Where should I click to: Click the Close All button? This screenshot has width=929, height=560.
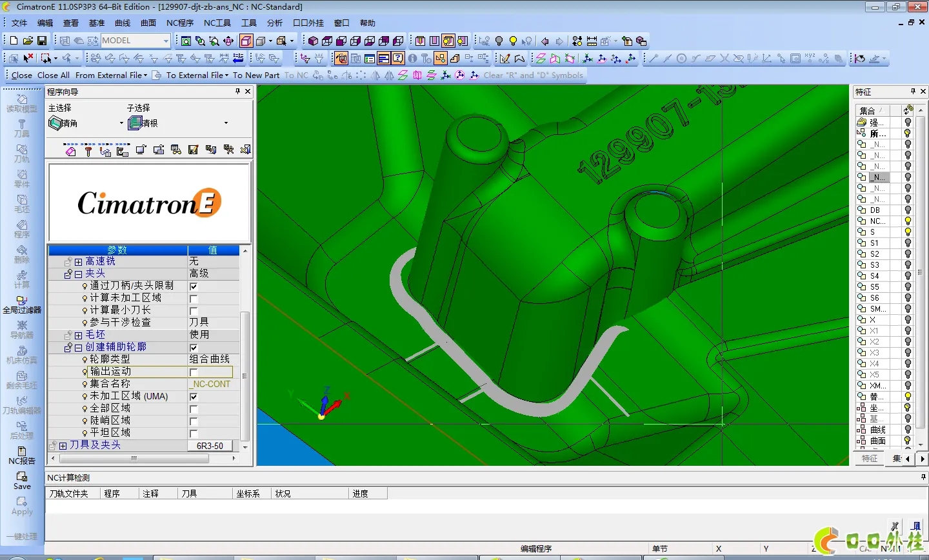tap(54, 75)
